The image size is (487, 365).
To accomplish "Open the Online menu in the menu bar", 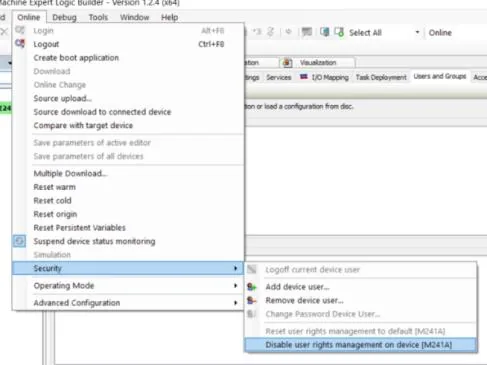I will pos(29,17).
